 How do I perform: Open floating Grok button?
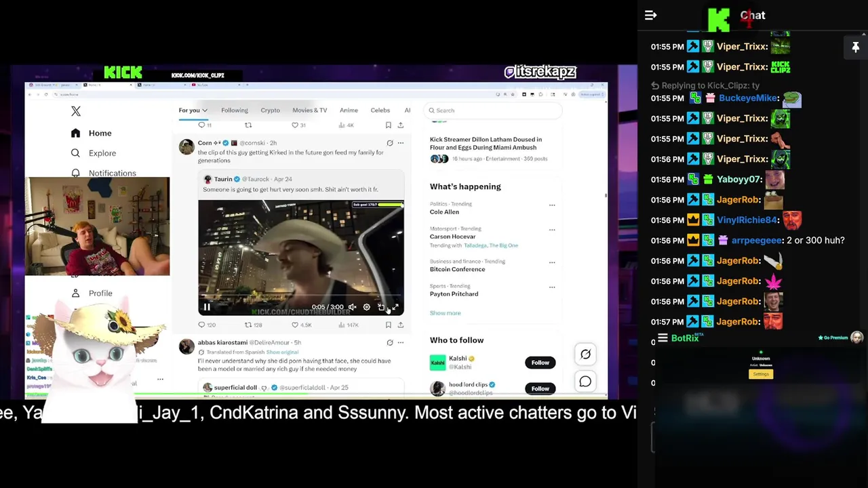tap(585, 354)
